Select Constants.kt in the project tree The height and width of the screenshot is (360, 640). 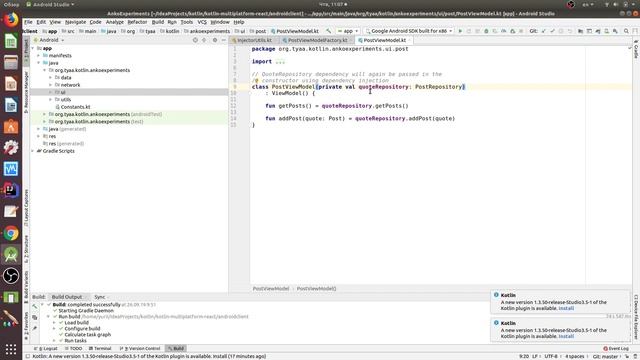point(75,107)
